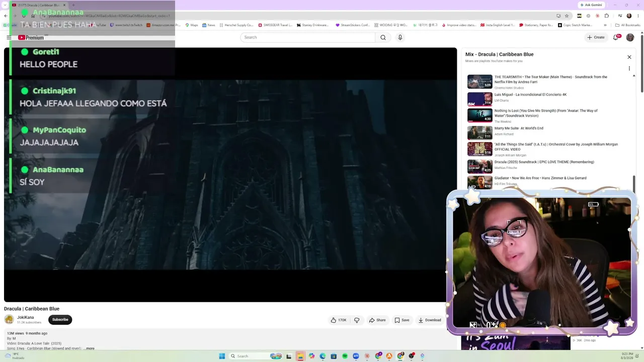Open the YouTube guide hamburger menu
This screenshot has height=362, width=644.
9,37
